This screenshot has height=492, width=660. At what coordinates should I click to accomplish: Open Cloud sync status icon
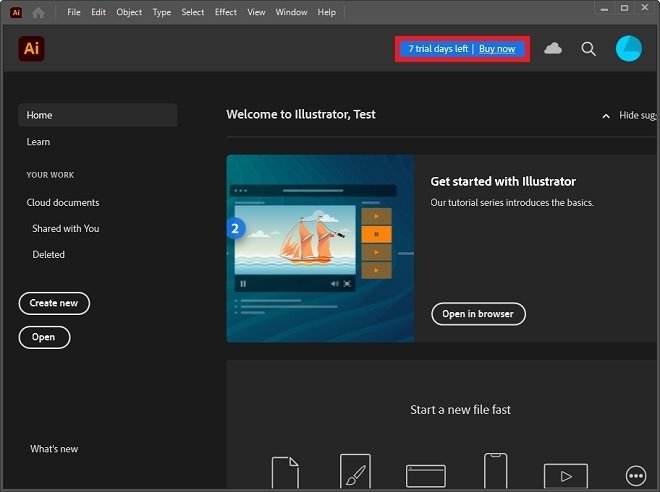(x=553, y=48)
